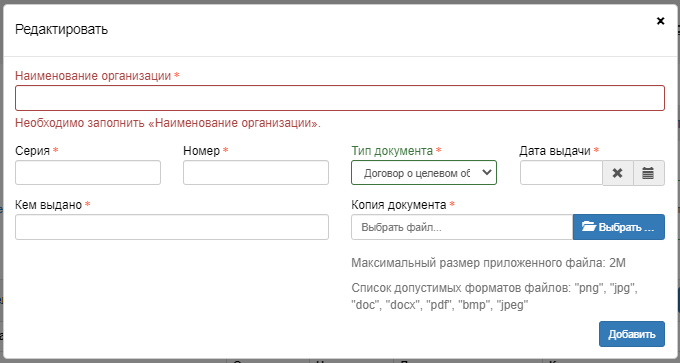Submit the form with the Добавить button
Image resolution: width=680 pixels, height=363 pixels.
pyautogui.click(x=632, y=334)
